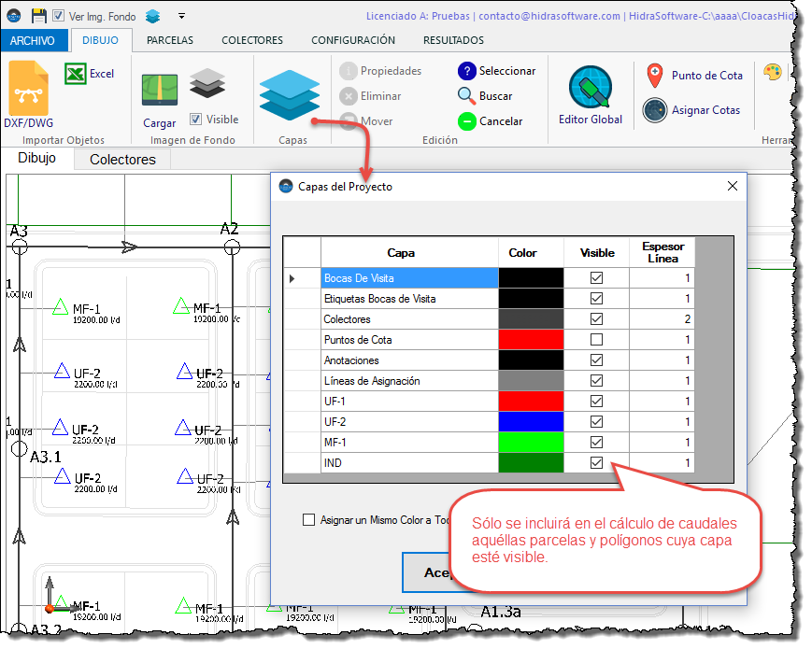The height and width of the screenshot is (649, 812).
Task: Toggle visibility of Puntos de Cota layer
Action: click(x=596, y=340)
